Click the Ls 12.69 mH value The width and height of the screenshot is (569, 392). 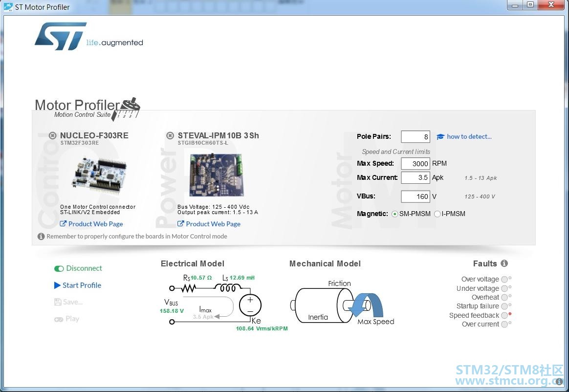coord(242,278)
